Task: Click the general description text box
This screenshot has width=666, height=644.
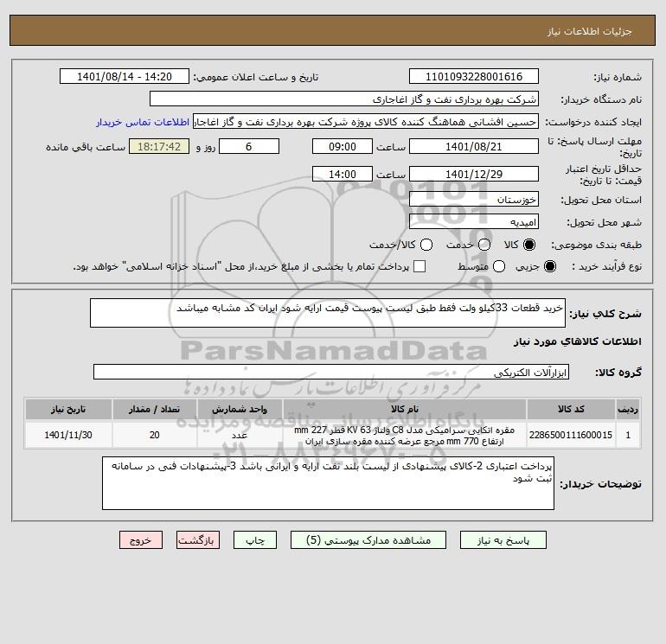Action: (328, 313)
